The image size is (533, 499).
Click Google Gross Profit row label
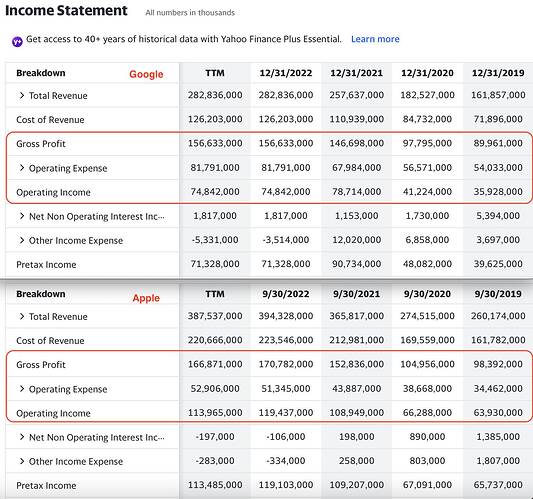coord(41,144)
